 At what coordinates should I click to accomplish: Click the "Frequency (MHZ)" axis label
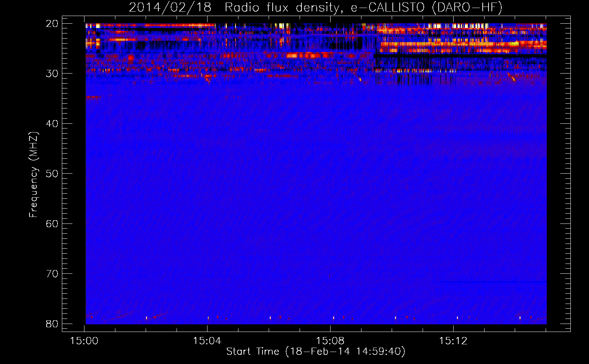click(33, 175)
